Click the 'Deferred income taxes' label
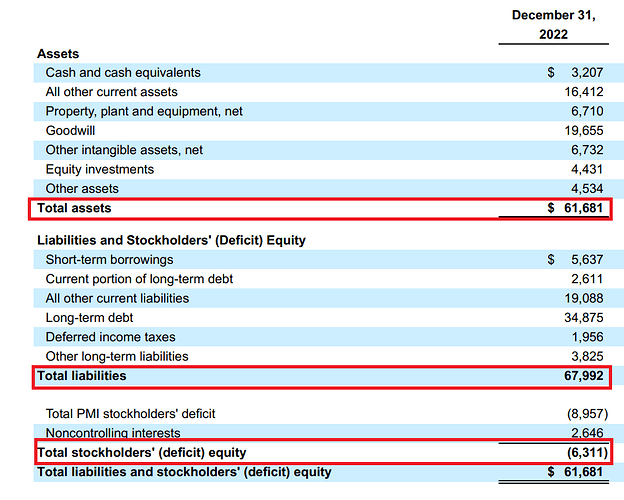624x500 pixels. point(111,337)
